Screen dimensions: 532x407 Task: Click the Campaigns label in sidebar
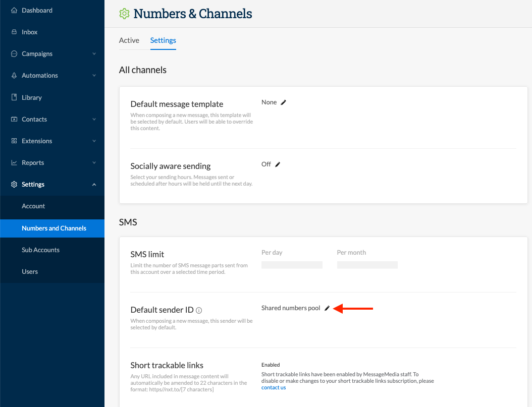37,53
